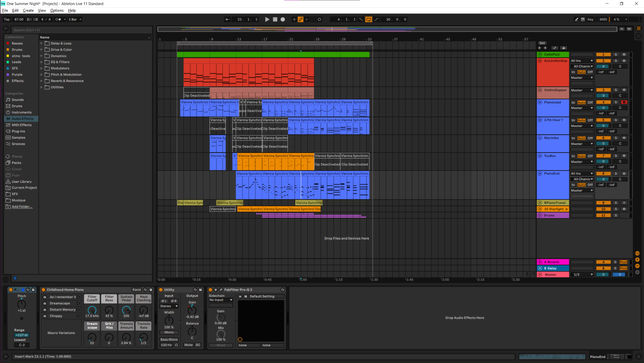Open the Create menu
The height and width of the screenshot is (363, 644).
click(28, 10)
